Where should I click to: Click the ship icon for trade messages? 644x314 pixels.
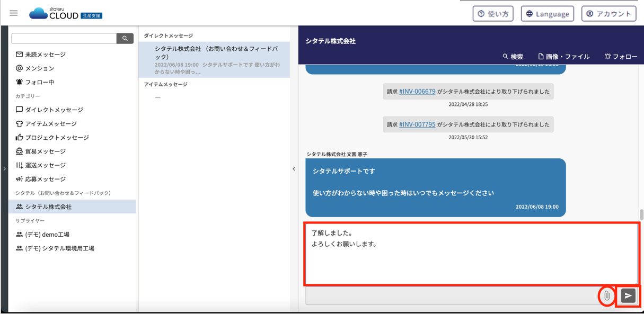tap(19, 151)
